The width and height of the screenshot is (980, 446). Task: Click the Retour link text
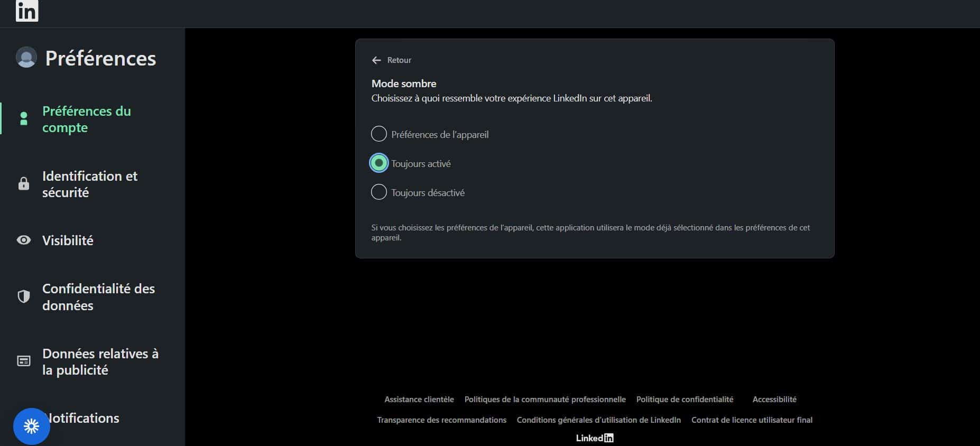(x=399, y=60)
